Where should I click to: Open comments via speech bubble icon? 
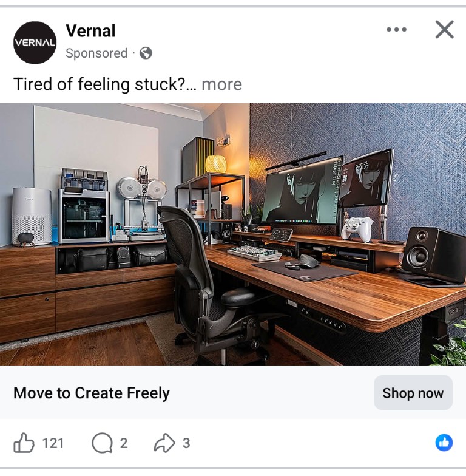pos(102,443)
